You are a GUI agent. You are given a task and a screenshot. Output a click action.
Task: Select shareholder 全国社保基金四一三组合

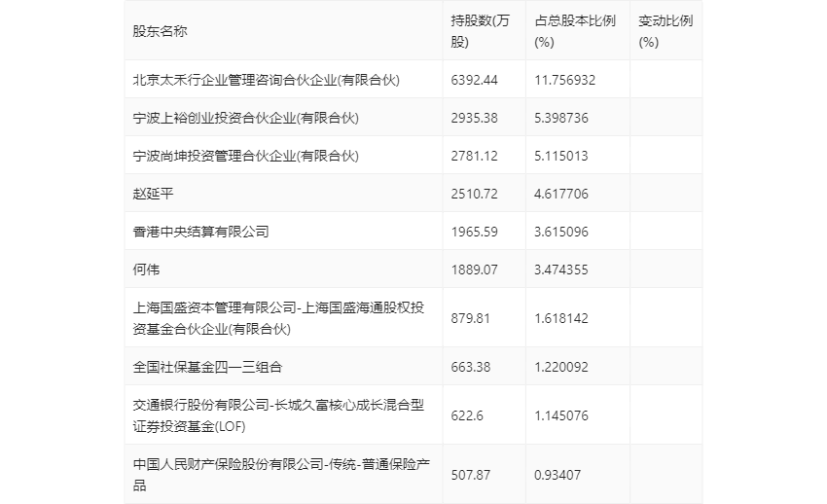208,367
